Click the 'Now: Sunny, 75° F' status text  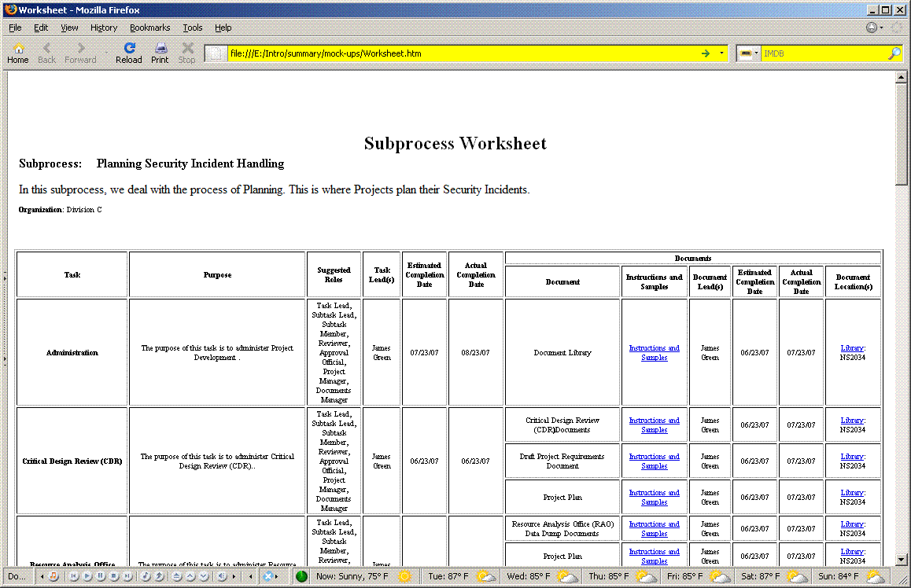coord(352,576)
